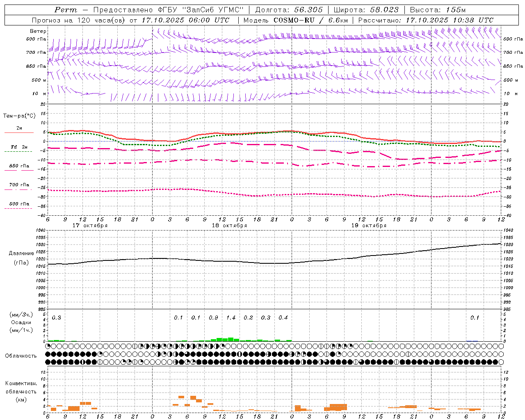Viewport: 525px width, 420px height.
Task: Click the "19 октября" date label
Action: [x=369, y=226]
